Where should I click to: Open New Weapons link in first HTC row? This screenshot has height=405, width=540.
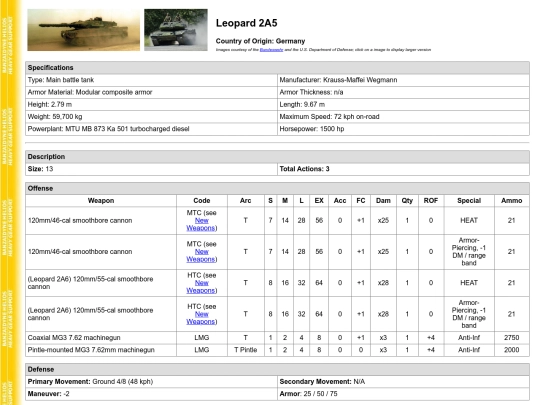(x=201, y=287)
